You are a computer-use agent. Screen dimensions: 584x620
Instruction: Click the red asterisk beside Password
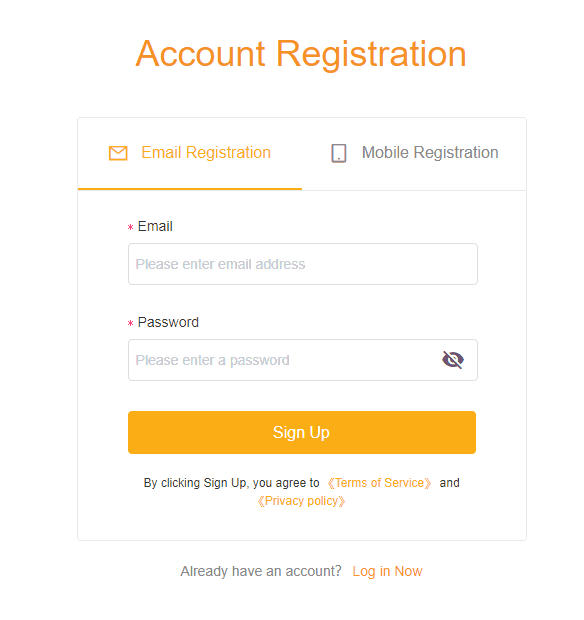click(x=130, y=323)
